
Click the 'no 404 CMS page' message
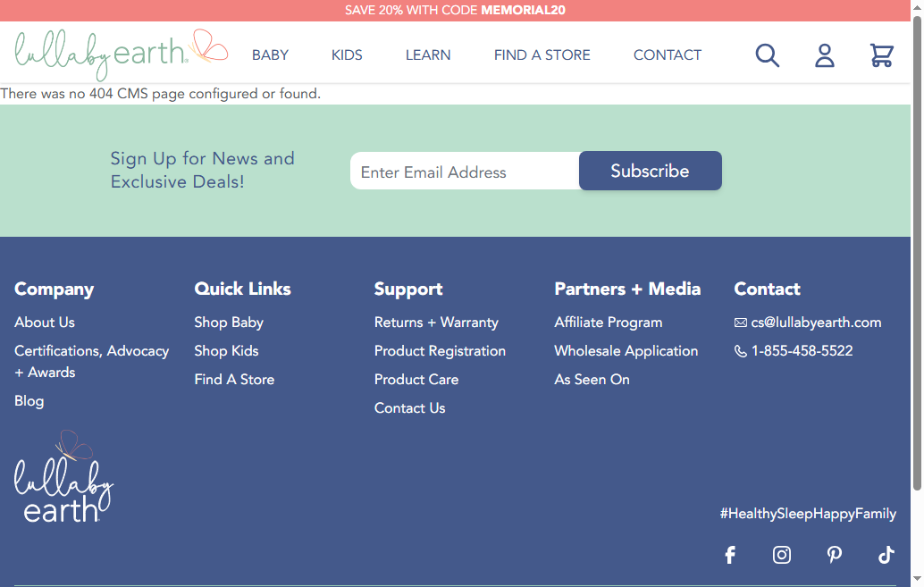pyautogui.click(x=161, y=94)
